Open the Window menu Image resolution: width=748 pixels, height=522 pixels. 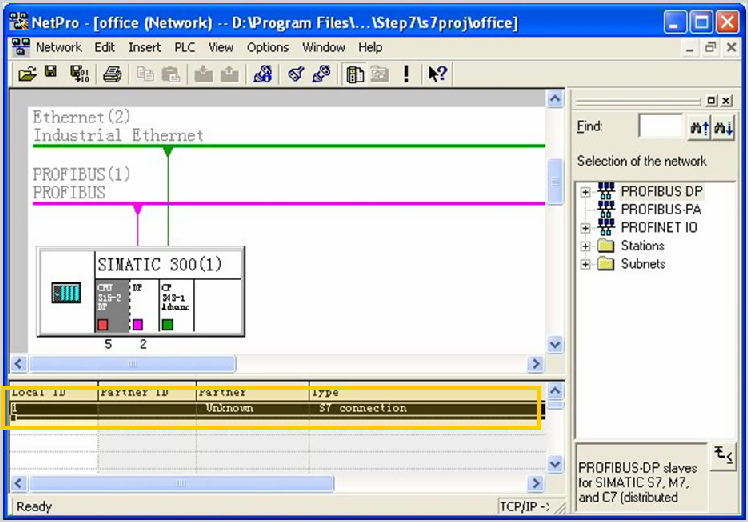click(323, 48)
